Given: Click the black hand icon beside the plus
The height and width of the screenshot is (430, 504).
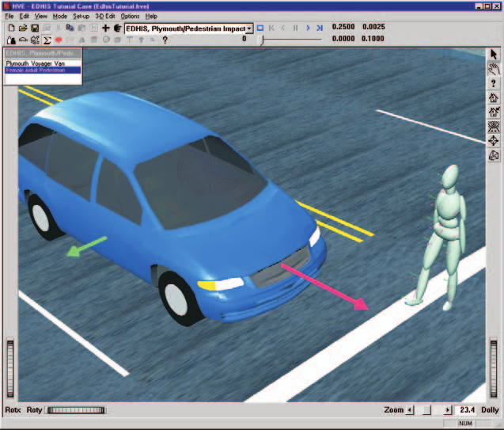Looking at the screenshot, I should click(x=117, y=29).
